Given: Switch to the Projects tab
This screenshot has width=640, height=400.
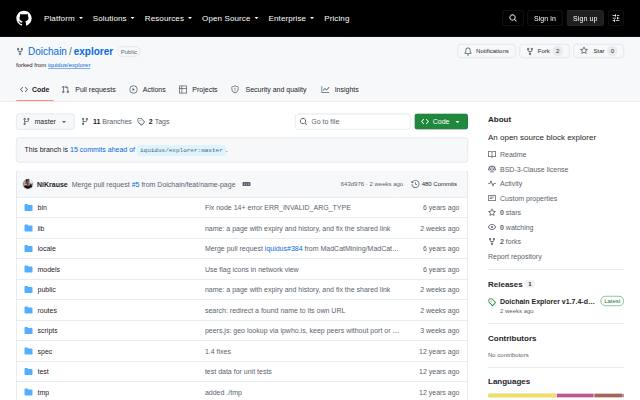Looking at the screenshot, I should [198, 89].
